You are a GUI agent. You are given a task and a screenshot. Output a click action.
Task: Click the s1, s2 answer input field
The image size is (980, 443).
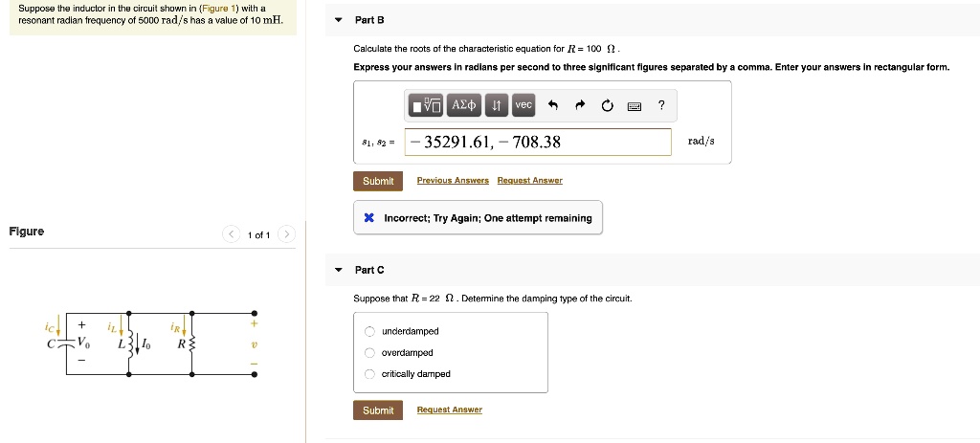coord(537,142)
